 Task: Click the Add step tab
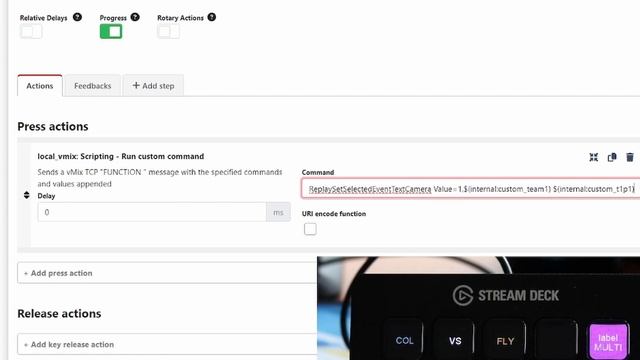(x=153, y=86)
